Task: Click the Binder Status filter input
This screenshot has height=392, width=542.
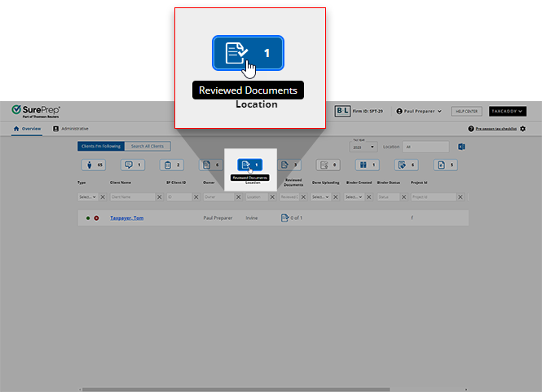Action: tap(388, 197)
